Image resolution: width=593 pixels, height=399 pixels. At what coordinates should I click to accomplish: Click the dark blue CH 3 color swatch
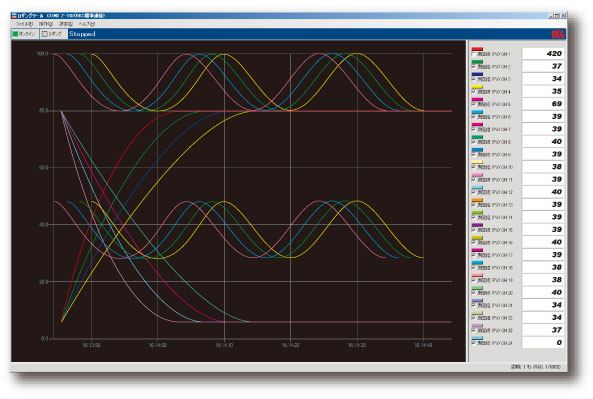point(477,75)
